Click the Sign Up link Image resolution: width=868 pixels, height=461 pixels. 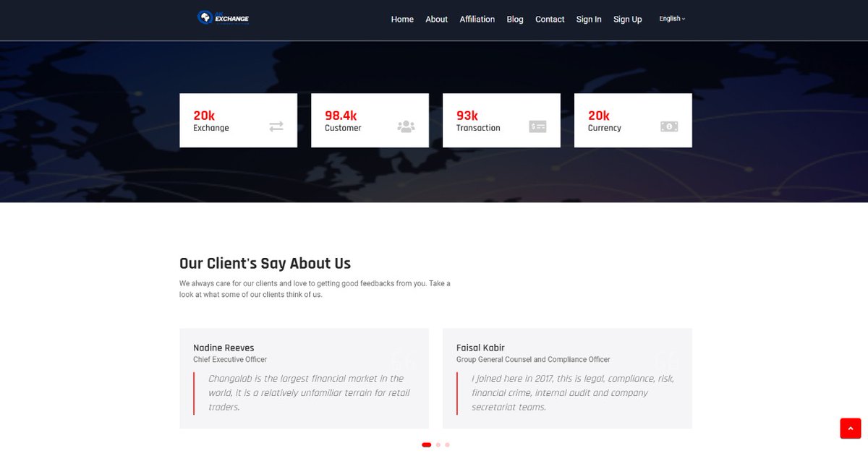tap(628, 20)
